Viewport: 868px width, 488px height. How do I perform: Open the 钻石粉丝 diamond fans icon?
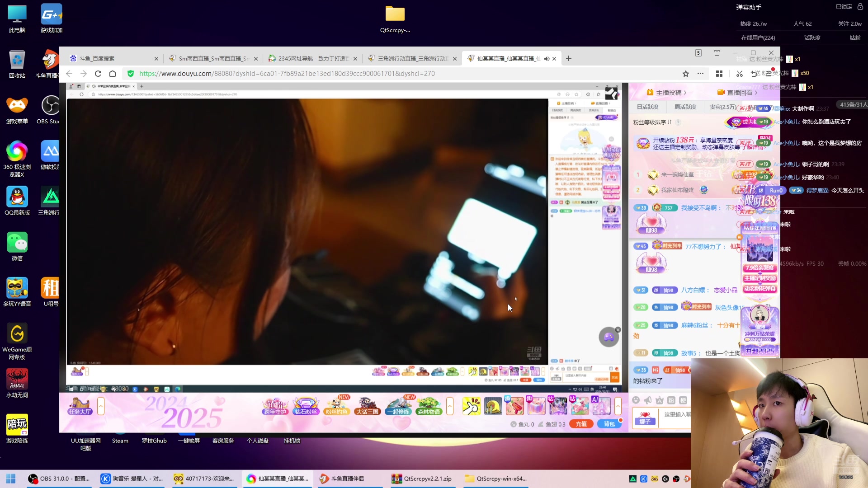pyautogui.click(x=306, y=406)
